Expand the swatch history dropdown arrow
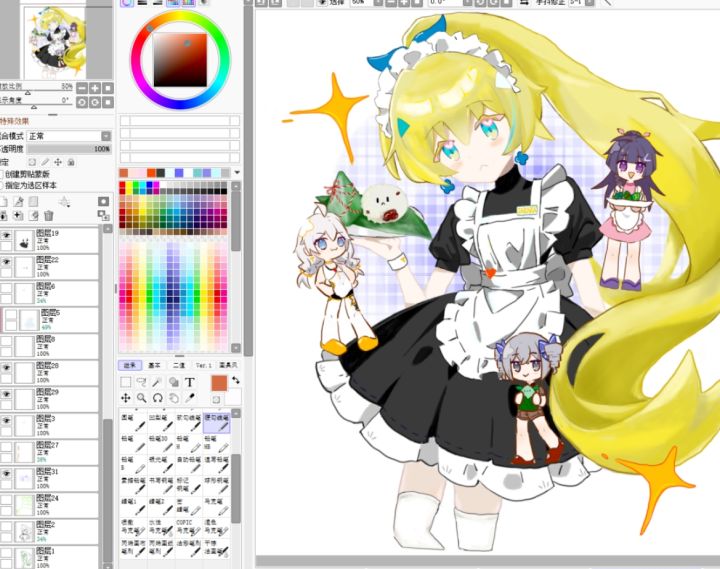The height and width of the screenshot is (569, 720). click(x=237, y=173)
